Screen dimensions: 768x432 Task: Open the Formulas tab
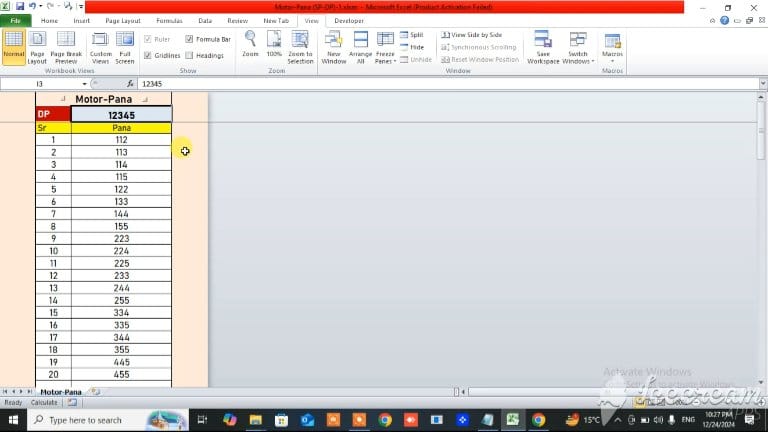(169, 21)
